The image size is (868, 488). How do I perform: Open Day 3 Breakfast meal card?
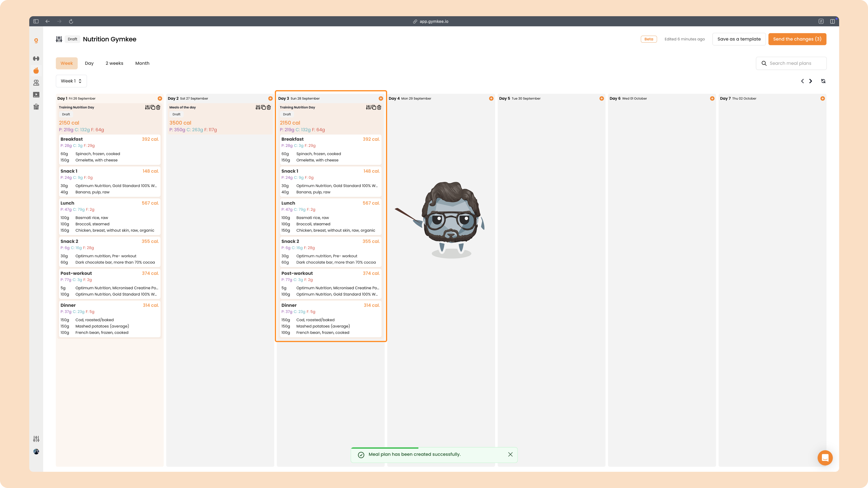pos(331,150)
